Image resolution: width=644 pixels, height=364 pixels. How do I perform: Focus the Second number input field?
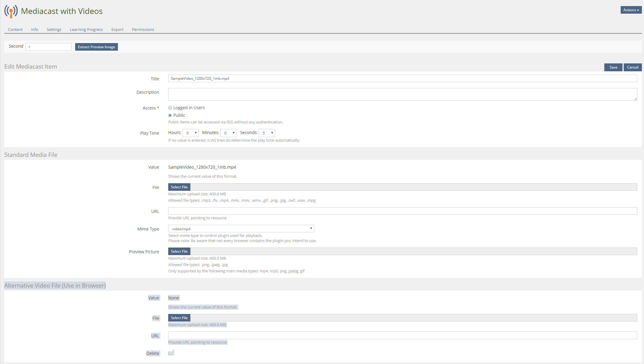[x=48, y=47]
